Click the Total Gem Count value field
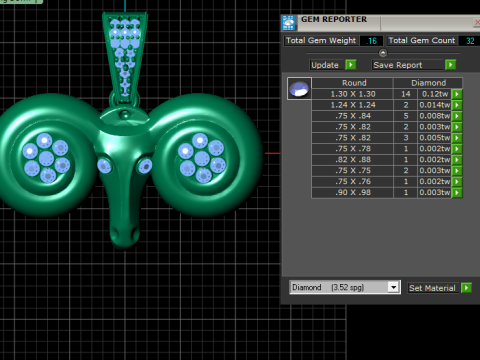Image resolution: width=480 pixels, height=360 pixels. [x=470, y=41]
